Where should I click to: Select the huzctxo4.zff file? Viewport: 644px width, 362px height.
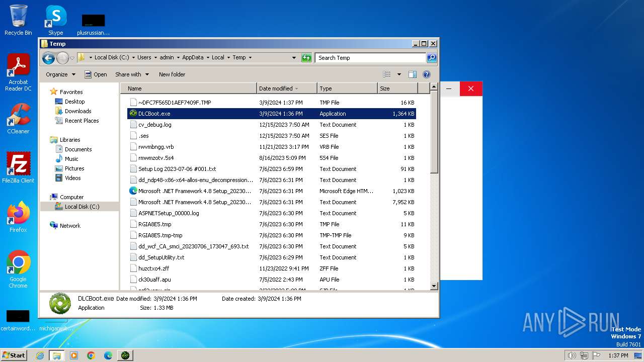pos(272,268)
